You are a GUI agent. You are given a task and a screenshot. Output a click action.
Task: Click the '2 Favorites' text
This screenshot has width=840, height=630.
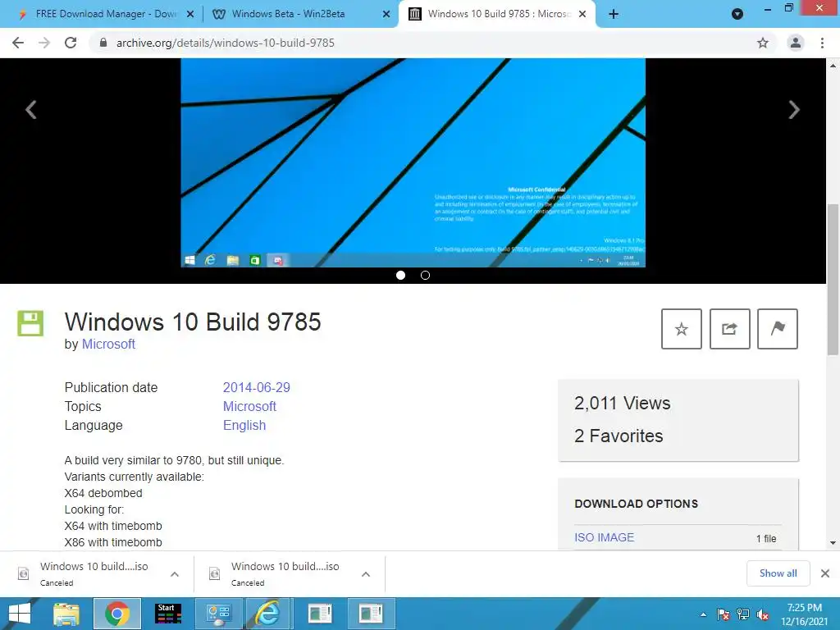tap(619, 436)
